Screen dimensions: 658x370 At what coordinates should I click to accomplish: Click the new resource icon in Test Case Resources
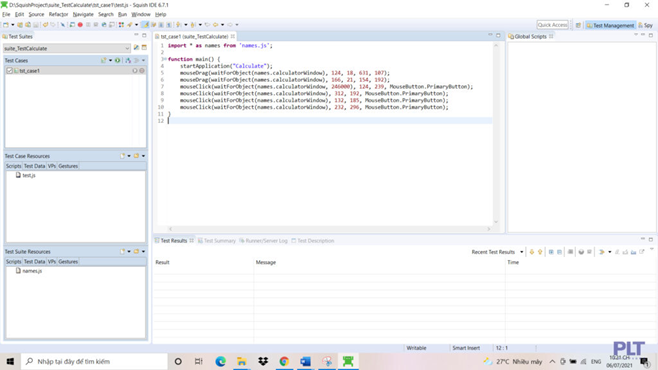pos(123,156)
